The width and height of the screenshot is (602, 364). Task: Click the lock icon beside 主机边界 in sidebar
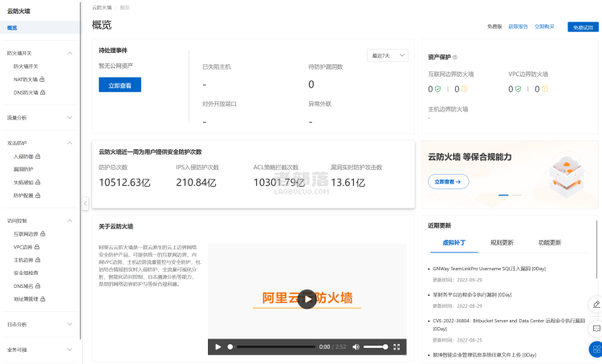[38, 260]
